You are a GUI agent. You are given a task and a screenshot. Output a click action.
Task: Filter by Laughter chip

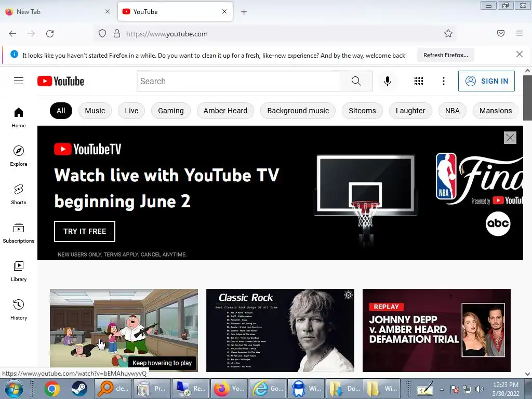(x=410, y=111)
